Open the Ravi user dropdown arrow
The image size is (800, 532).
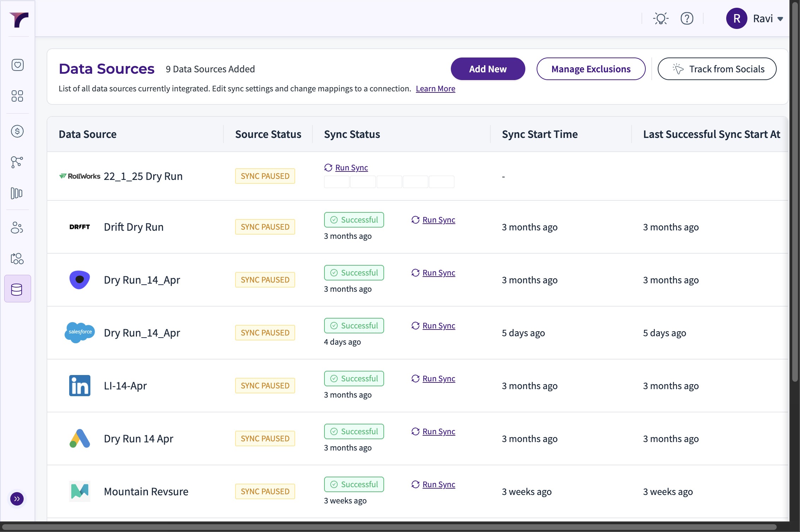tap(780, 19)
